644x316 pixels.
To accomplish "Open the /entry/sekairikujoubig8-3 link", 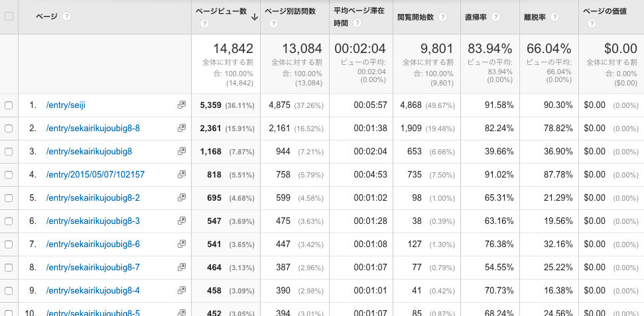I will coord(93,221).
